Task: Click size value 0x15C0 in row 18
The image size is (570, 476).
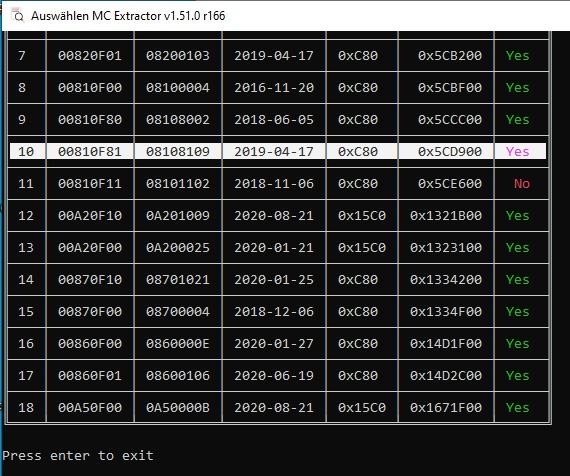Action: [x=362, y=408]
